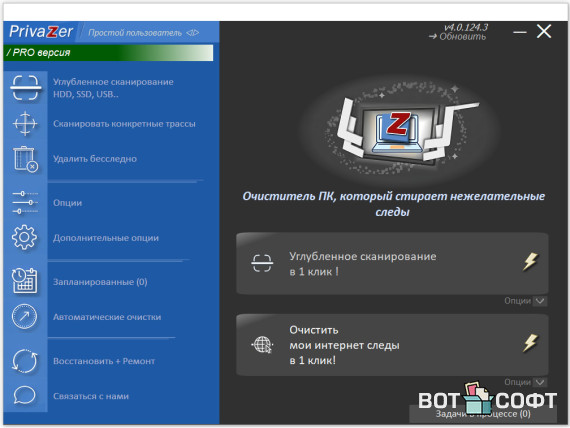Click the trash bin secure delete icon
The width and height of the screenshot is (570, 428).
pos(25,159)
